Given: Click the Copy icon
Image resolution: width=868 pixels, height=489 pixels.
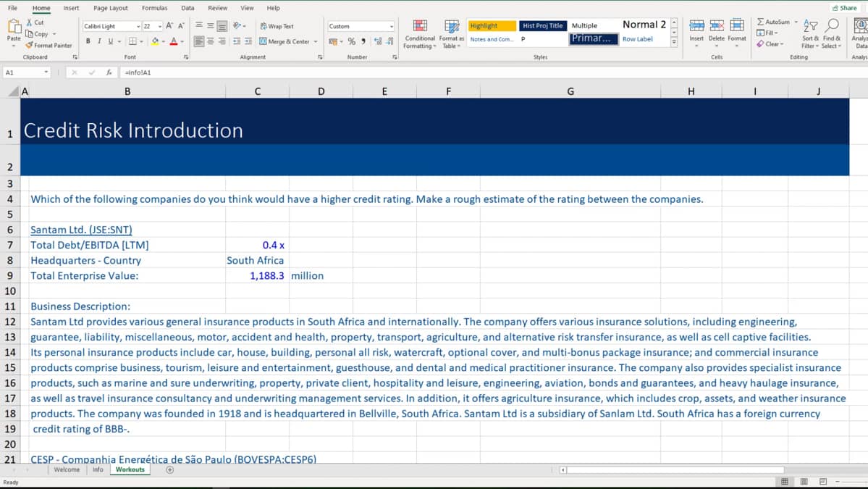Looking at the screenshot, I should coord(30,34).
